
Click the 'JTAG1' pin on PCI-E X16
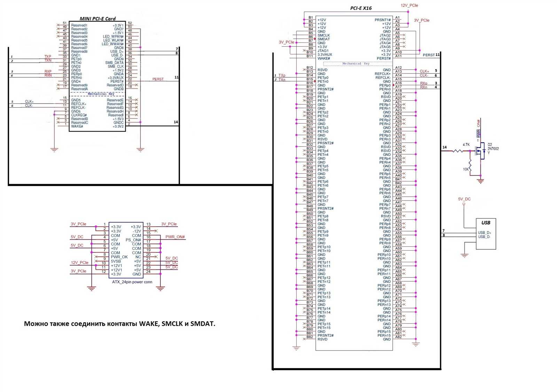click(x=323, y=51)
